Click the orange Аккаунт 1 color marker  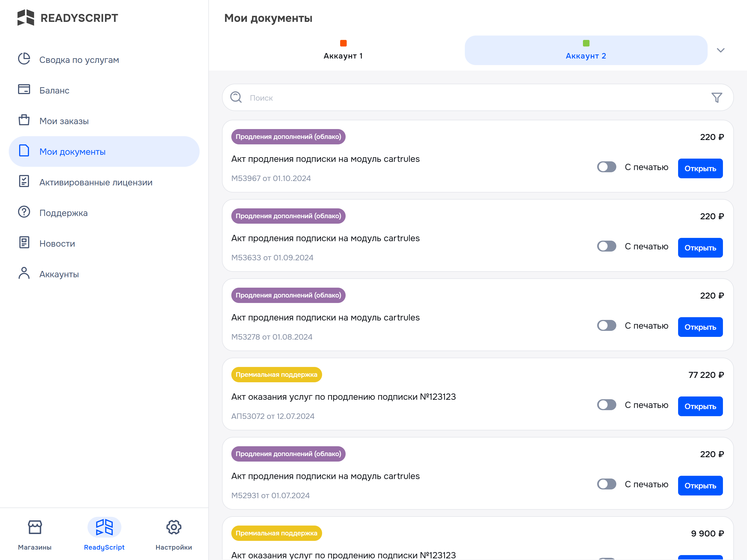tap(343, 43)
